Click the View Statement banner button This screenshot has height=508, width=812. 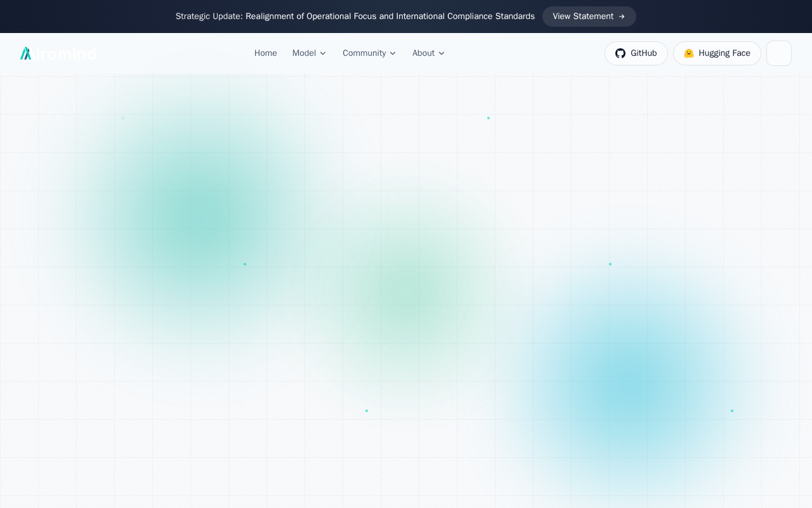click(589, 17)
